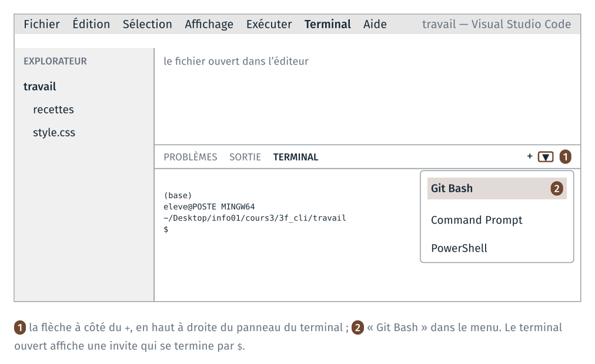The height and width of the screenshot is (364, 595).
Task: Switch to the PROBLÈMES tab
Action: coord(190,157)
